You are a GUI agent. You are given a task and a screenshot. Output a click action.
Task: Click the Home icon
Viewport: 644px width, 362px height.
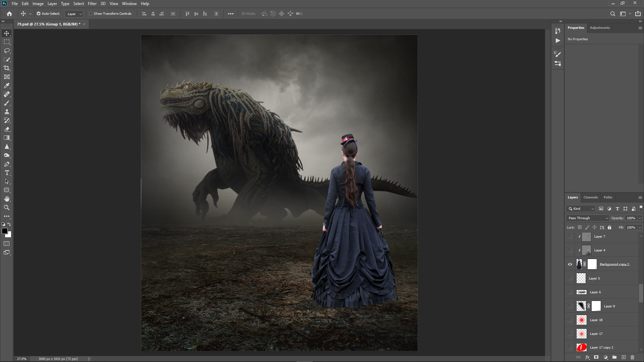pyautogui.click(x=9, y=14)
